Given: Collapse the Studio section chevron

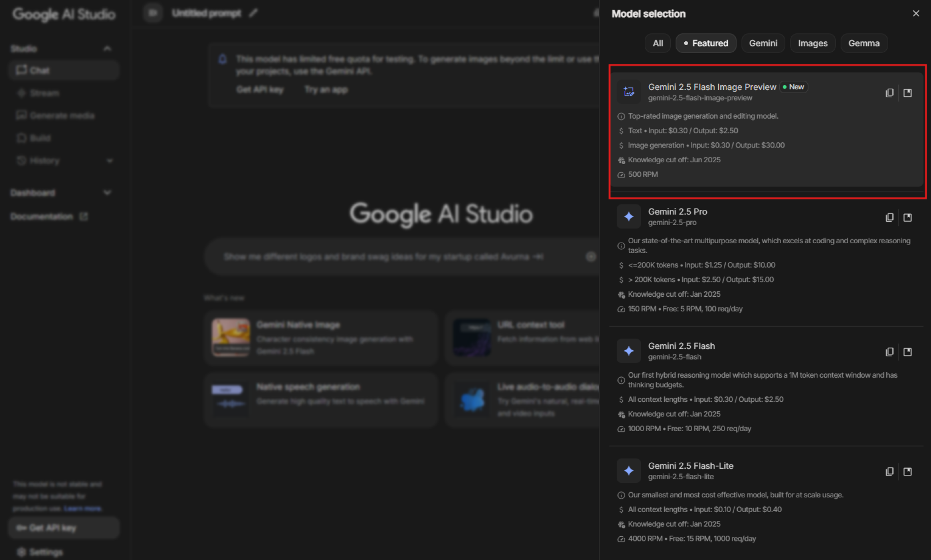Looking at the screenshot, I should click(108, 48).
